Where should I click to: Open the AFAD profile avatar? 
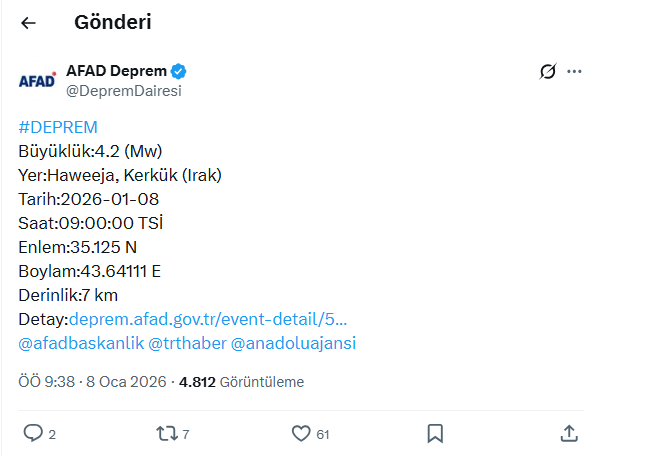tap(37, 80)
